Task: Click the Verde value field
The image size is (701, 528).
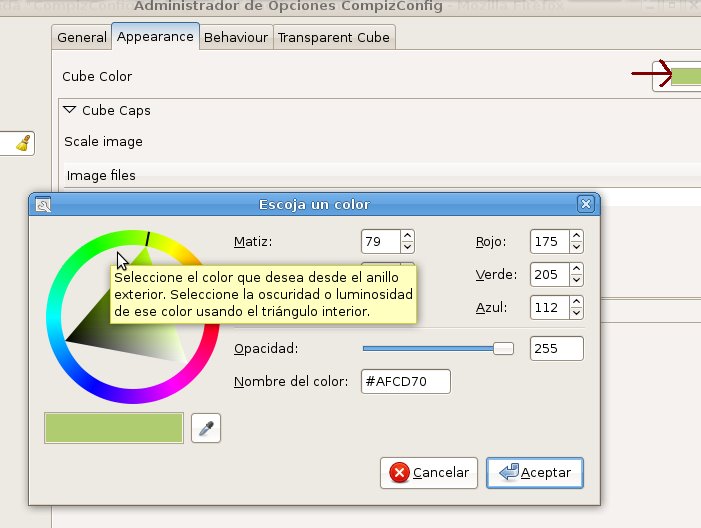Action: [550, 274]
